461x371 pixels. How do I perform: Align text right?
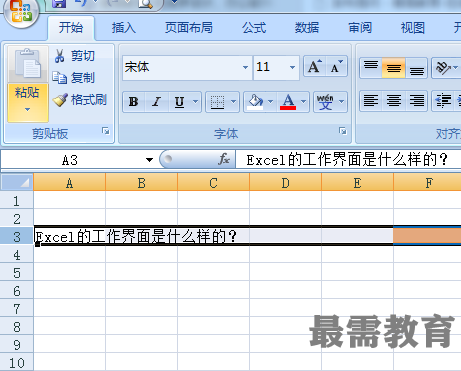(417, 101)
